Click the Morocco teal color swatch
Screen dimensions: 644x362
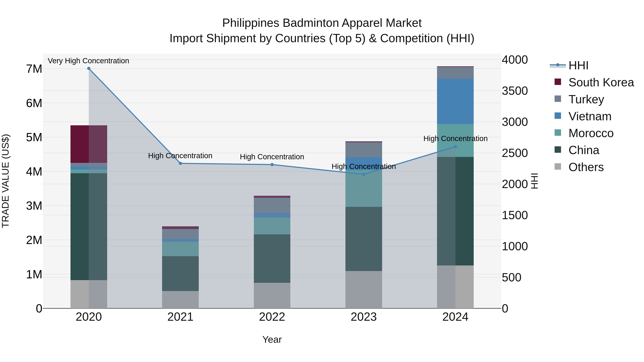pyautogui.click(x=558, y=133)
